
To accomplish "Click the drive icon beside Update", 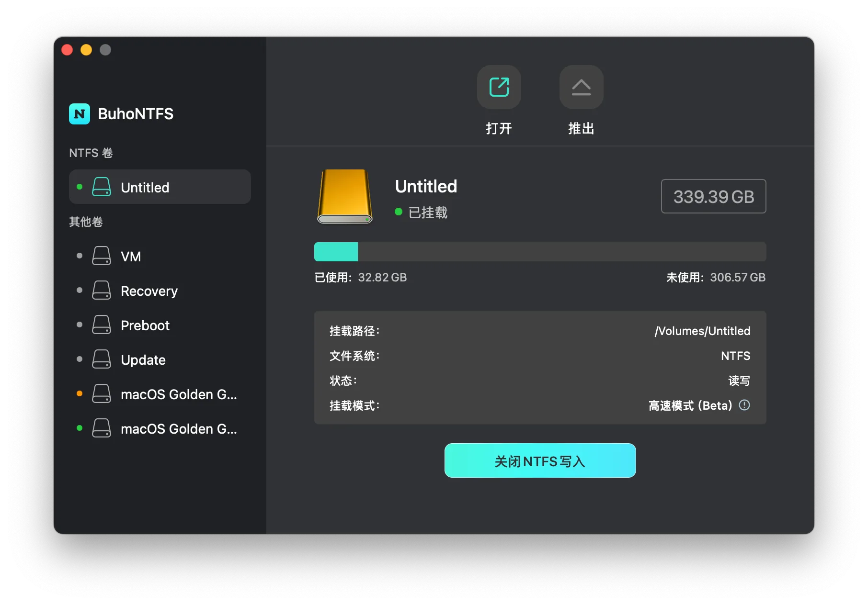I will (102, 359).
